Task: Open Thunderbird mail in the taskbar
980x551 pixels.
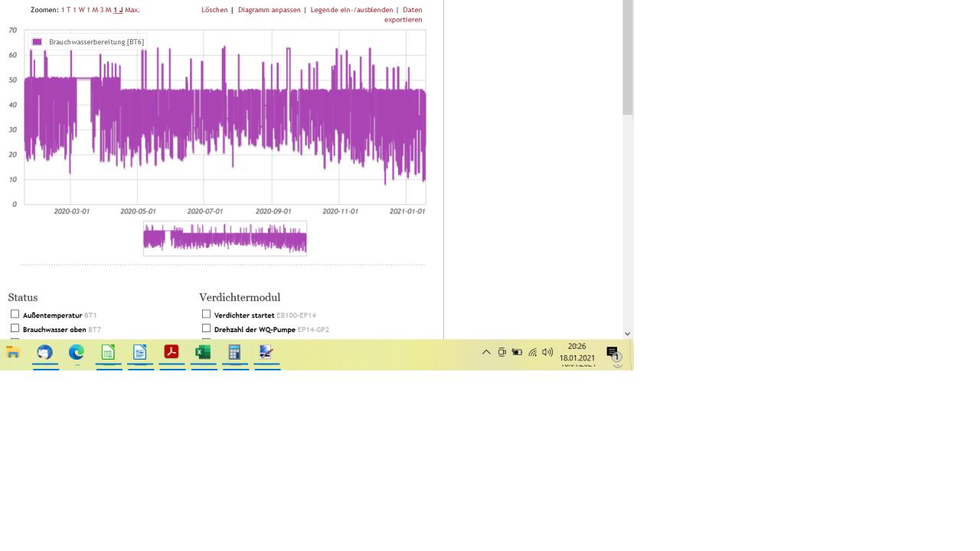Action: [45, 353]
